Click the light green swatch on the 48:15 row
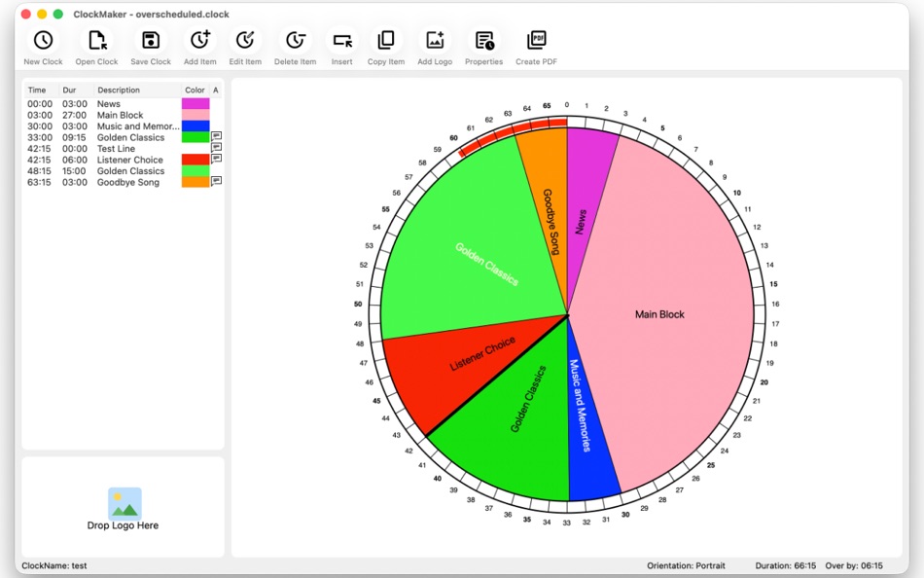The height and width of the screenshot is (578, 924). (195, 171)
